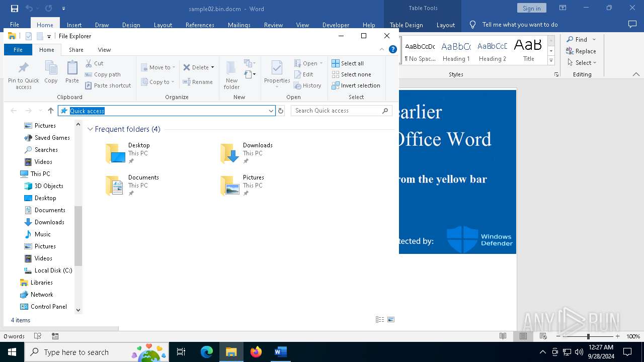Screen dimensions: 644x362
Task: Open the Word Select dropdown
Action: [581, 63]
